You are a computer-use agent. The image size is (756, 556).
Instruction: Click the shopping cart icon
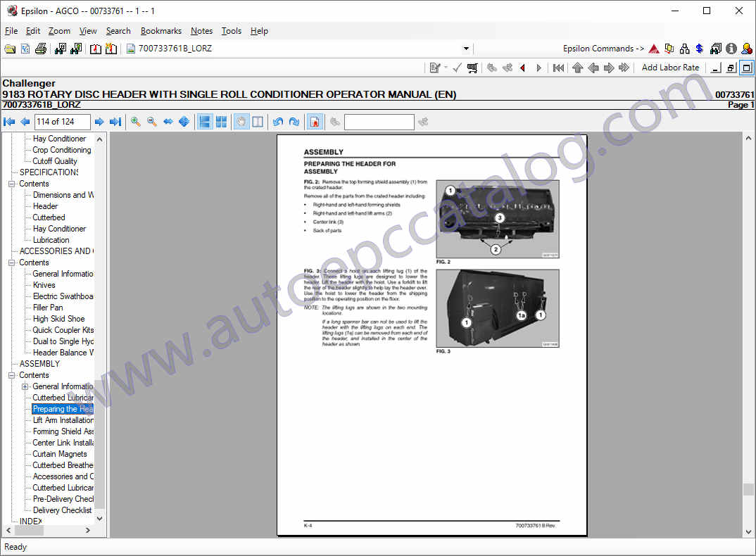click(472, 68)
